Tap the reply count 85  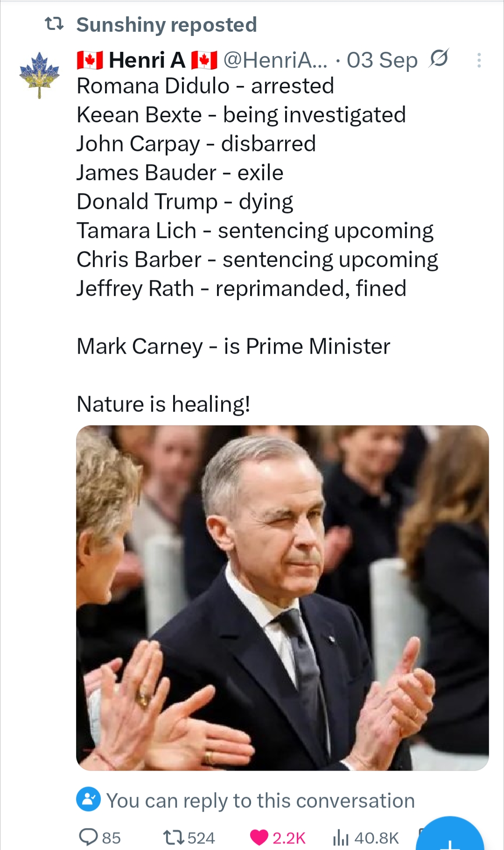pyautogui.click(x=111, y=838)
